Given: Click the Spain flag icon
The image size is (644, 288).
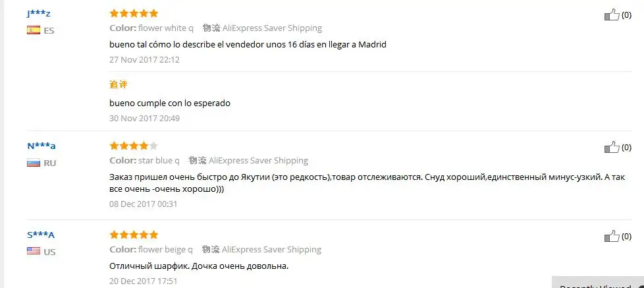Looking at the screenshot, I should click(34, 30).
